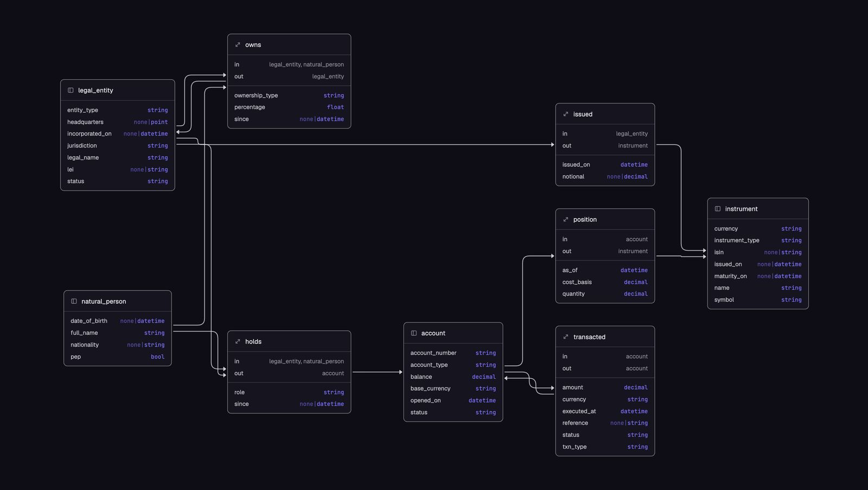This screenshot has height=490, width=868.
Task: Click the notional field in issued
Action: [x=605, y=176]
